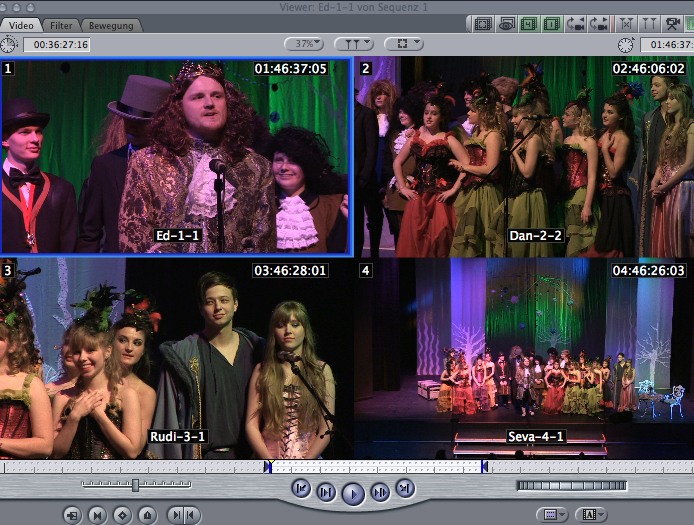Viewport: 694px width, 525px height.
Task: Click the Play button
Action: 353,494
